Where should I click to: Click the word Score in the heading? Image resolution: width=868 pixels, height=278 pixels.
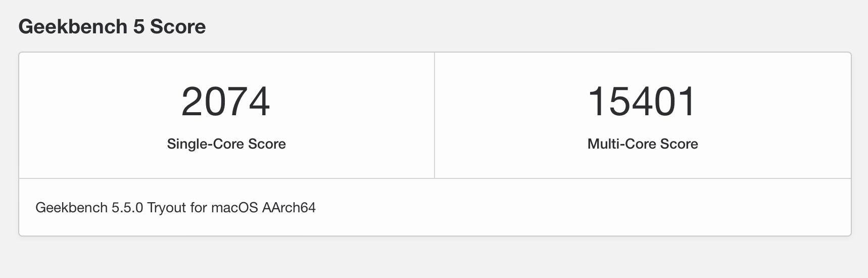click(178, 27)
